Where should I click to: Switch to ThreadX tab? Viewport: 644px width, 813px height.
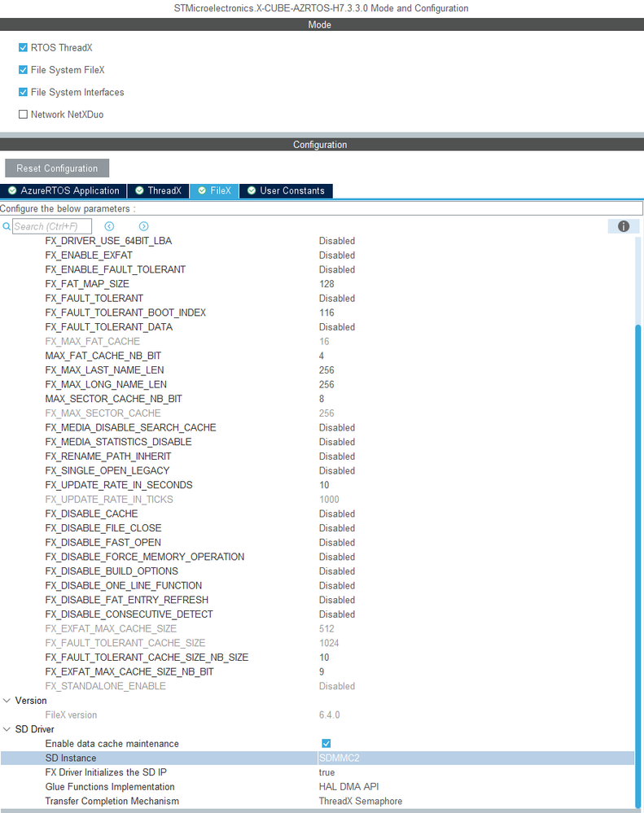(x=158, y=190)
